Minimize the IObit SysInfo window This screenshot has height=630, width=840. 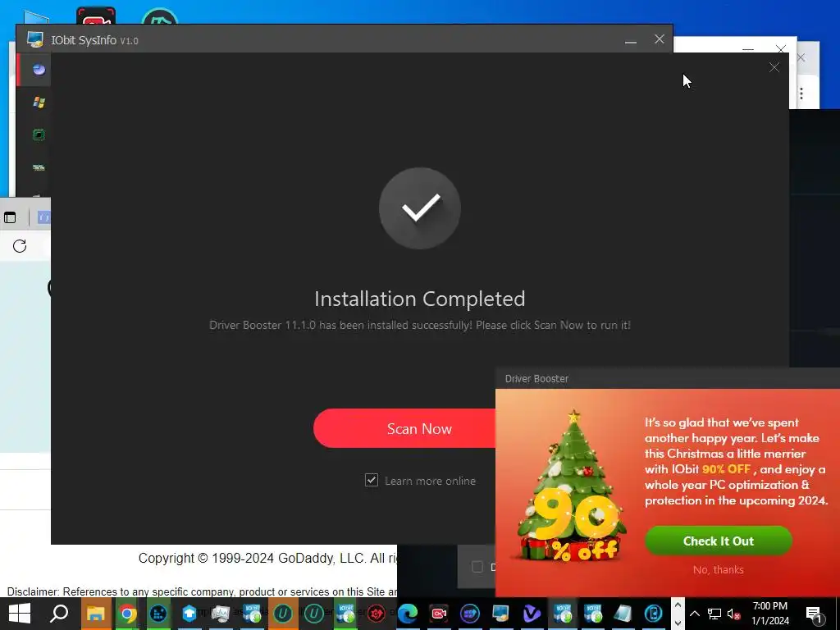631,39
